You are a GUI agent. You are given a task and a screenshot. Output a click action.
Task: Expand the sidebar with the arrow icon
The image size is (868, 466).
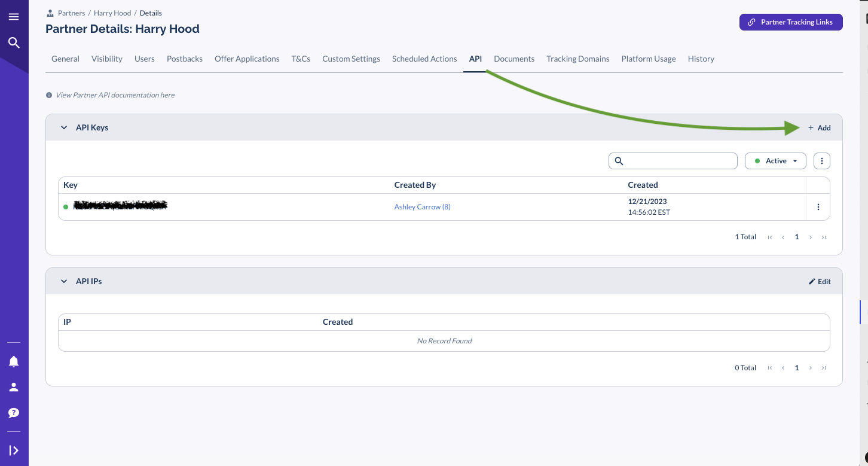[14, 450]
